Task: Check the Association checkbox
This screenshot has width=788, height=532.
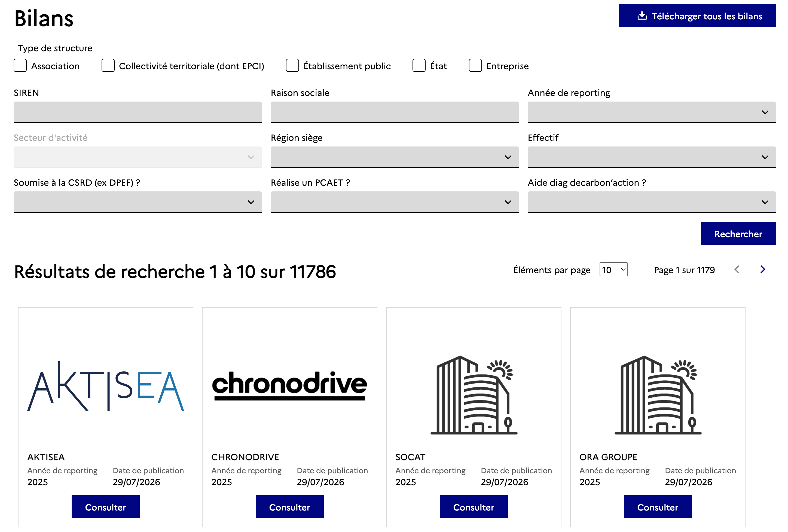Action: tap(20, 65)
